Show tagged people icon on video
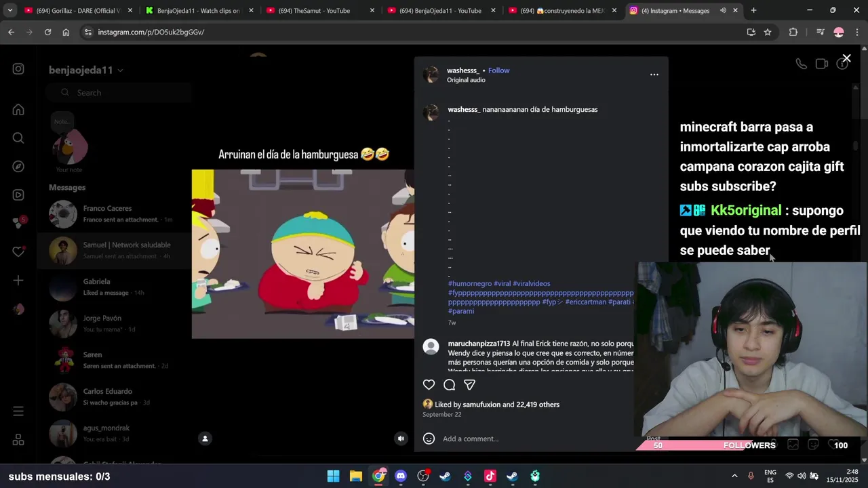This screenshot has height=488, width=868. pyautogui.click(x=205, y=439)
